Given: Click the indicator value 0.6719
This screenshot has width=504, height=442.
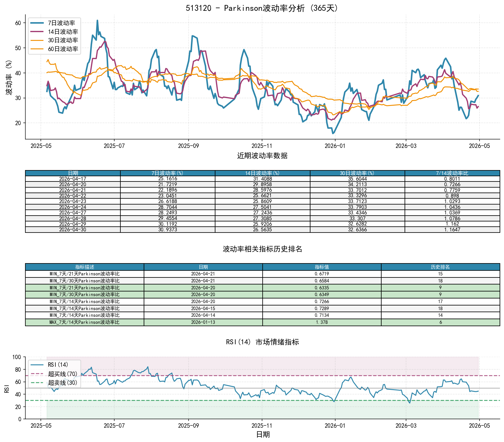Looking at the screenshot, I should tap(322, 274).
